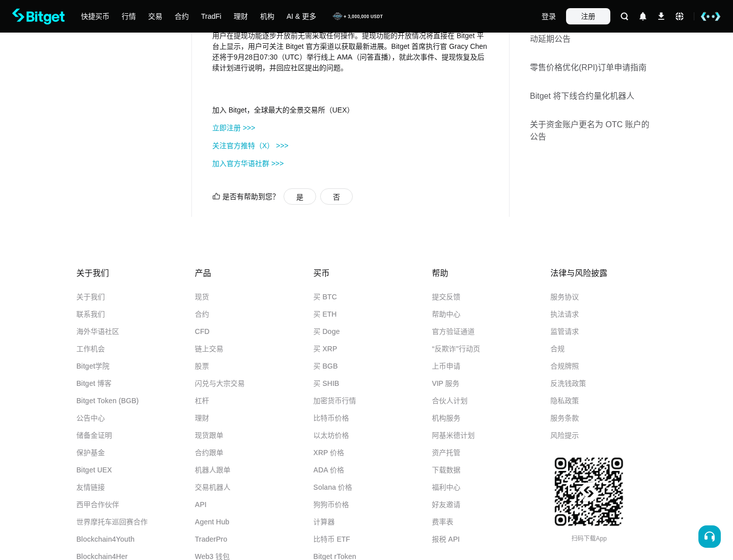Click the 是 helpful button
This screenshot has height=560, width=733.
[300, 197]
